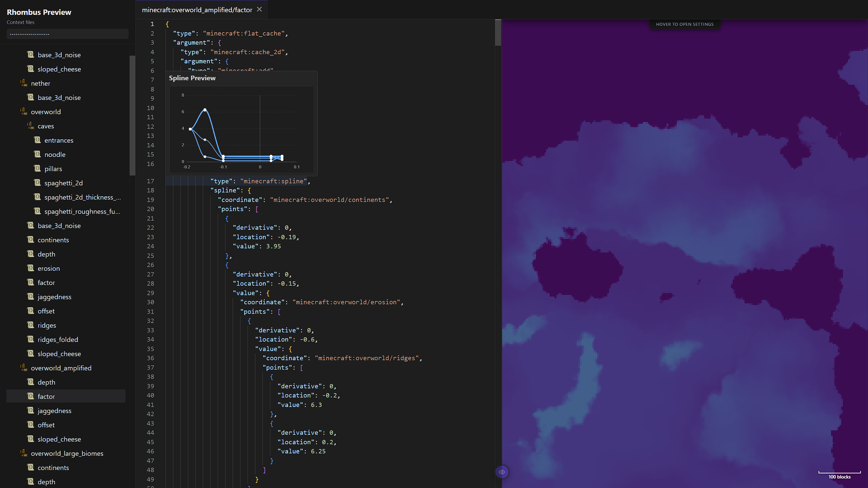Click the folder icon beside nether

(x=24, y=83)
